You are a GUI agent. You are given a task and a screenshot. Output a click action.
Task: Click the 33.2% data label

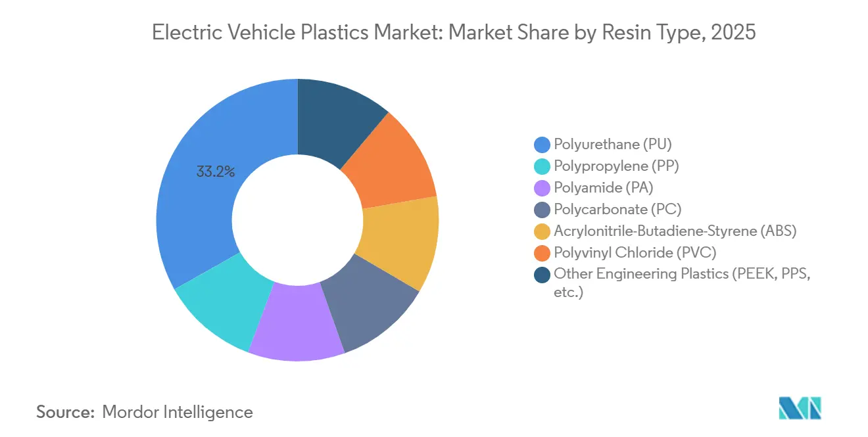tap(215, 172)
